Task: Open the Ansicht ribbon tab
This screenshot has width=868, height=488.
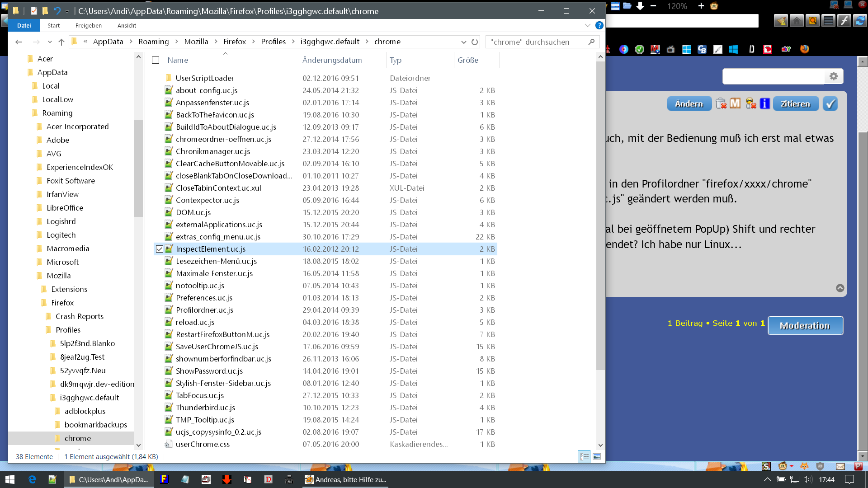Action: click(x=127, y=25)
